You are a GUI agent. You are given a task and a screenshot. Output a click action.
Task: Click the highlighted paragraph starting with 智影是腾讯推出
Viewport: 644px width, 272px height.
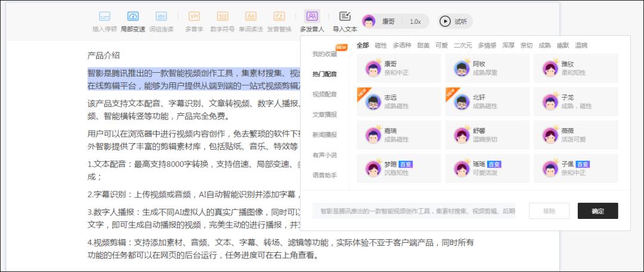pos(194,79)
